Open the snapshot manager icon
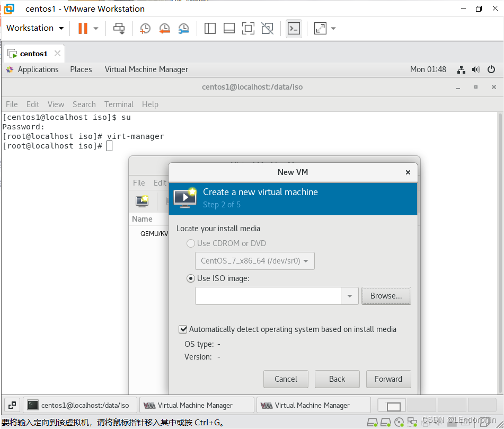Viewport: 504px width, 429px height. pyautogui.click(x=184, y=28)
